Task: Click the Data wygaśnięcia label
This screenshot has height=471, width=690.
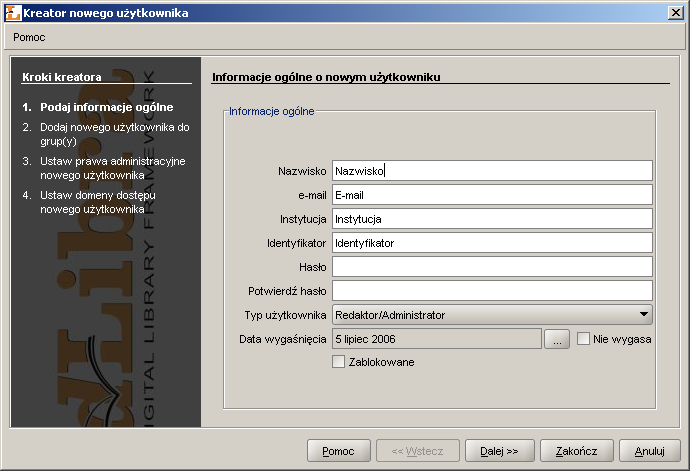Action: pos(283,339)
